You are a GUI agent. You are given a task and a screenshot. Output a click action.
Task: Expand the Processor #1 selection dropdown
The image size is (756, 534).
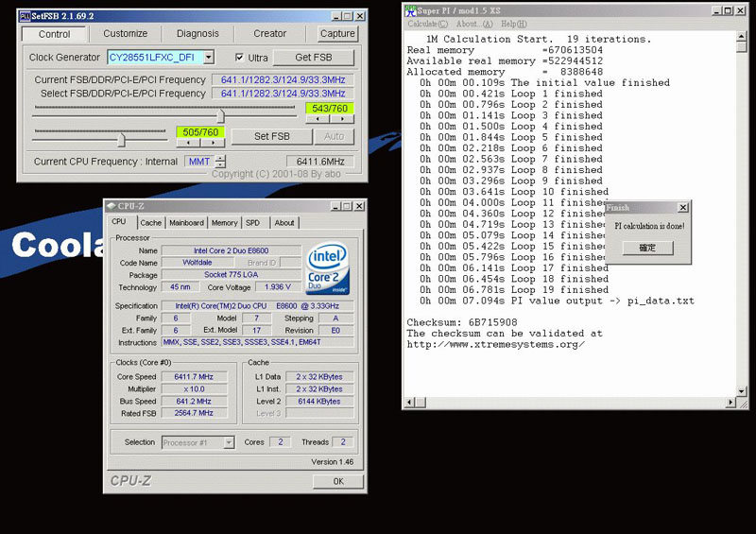[x=229, y=442]
